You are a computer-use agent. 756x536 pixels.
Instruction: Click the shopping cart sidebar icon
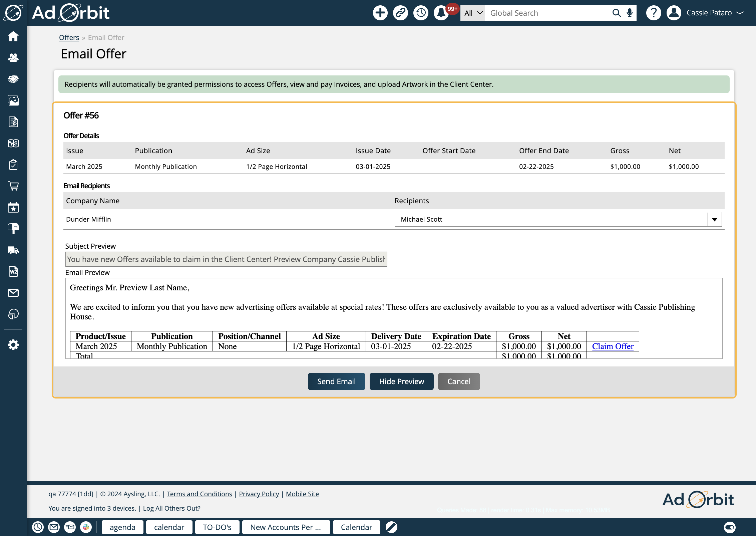coord(13,186)
